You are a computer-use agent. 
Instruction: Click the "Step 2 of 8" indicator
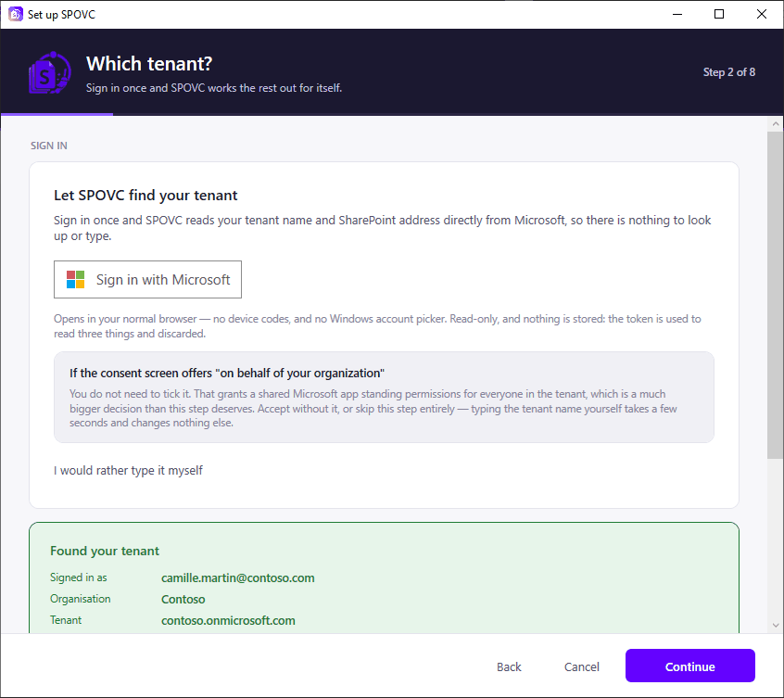tap(729, 72)
